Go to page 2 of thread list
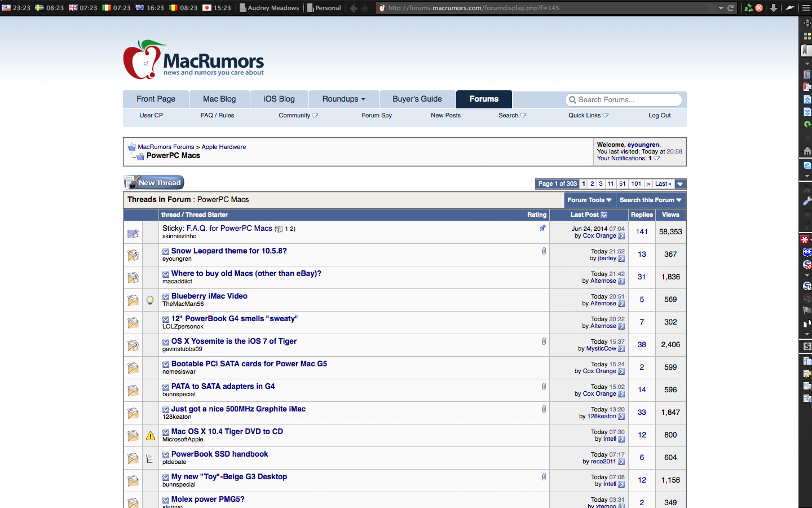Screen dimensions: 812x508 click(592, 184)
